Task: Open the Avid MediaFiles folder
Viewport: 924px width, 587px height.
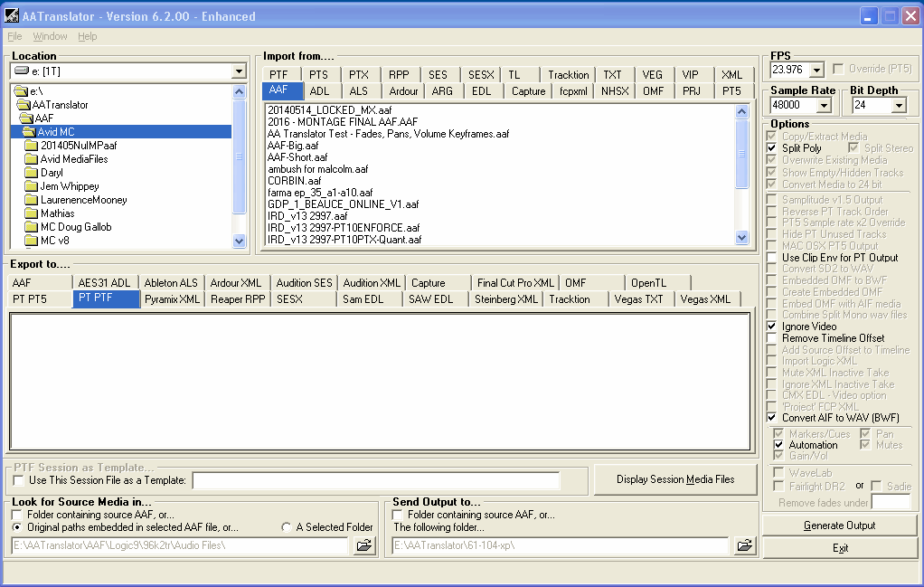Action: point(73,159)
